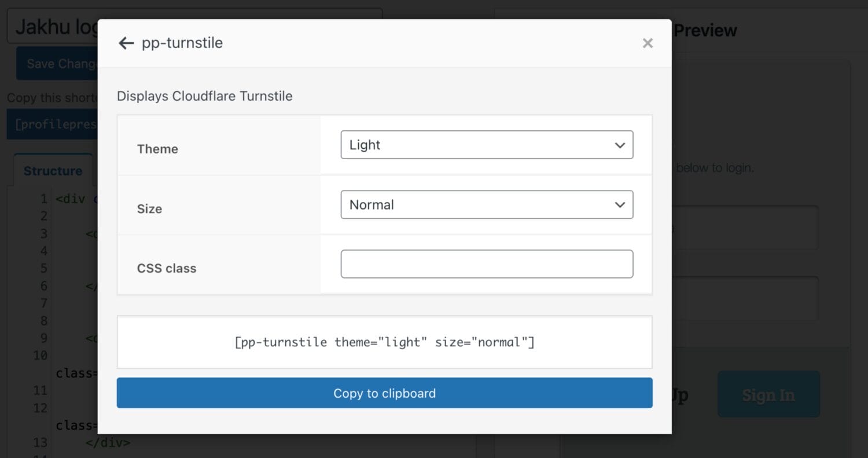Screen dimensions: 868x458
Task: Close the pp-turnstile dialog with the X
Action: [648, 43]
